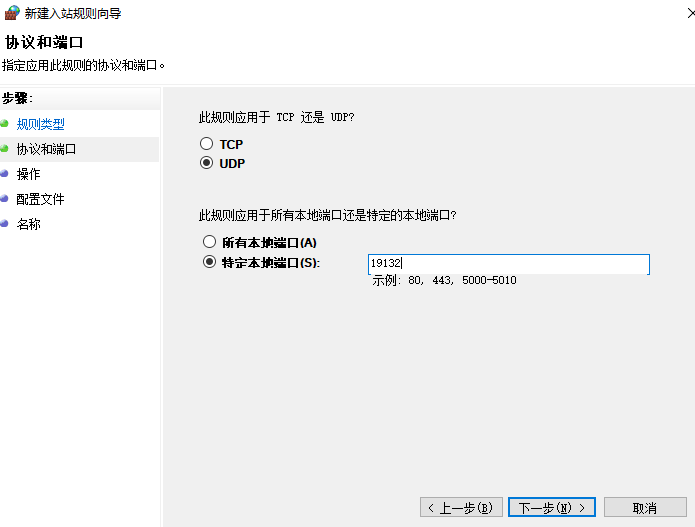This screenshot has height=527, width=695.
Task: Select the TCP radio button
Action: coord(206,144)
